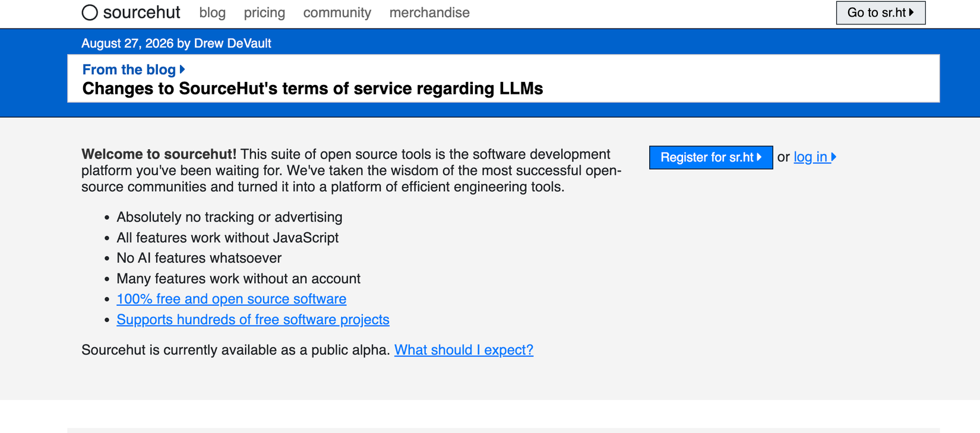Go to the community page
980x433 pixels.
(x=337, y=12)
